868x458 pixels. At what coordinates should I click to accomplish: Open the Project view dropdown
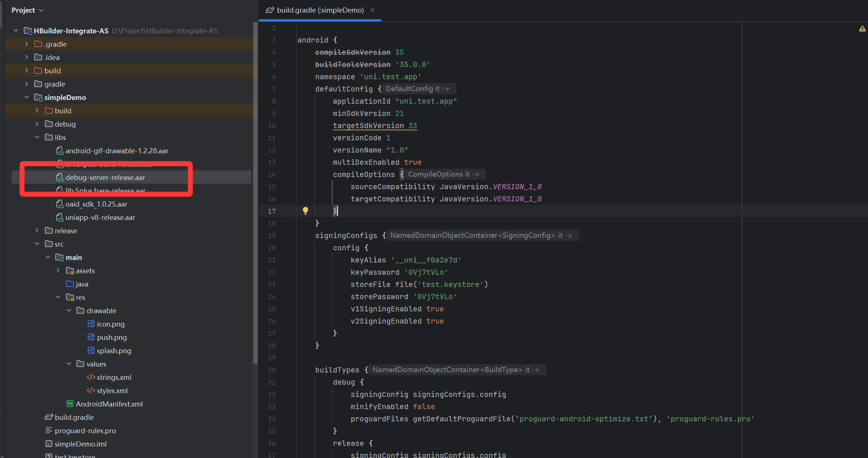(27, 10)
